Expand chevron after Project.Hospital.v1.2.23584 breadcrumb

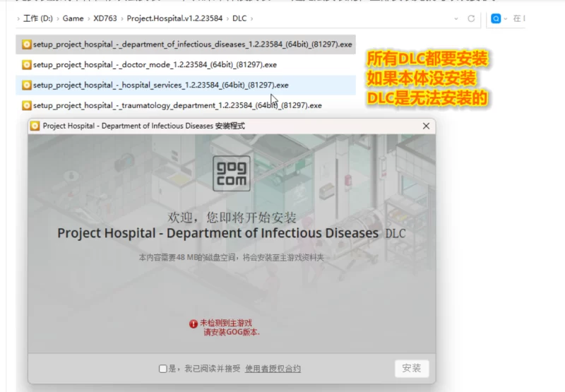[227, 18]
